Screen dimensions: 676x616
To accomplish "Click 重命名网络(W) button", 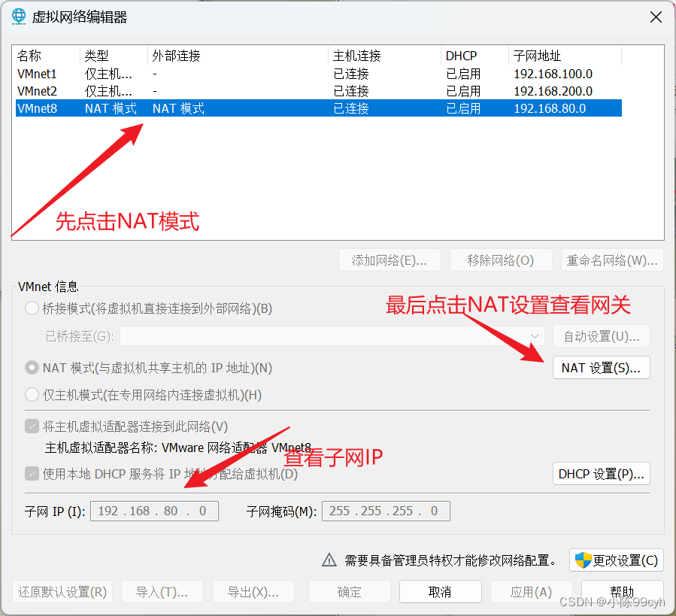I will tap(612, 260).
